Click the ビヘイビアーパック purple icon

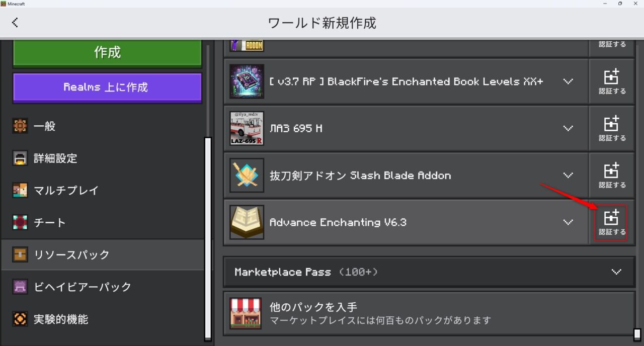tap(20, 287)
